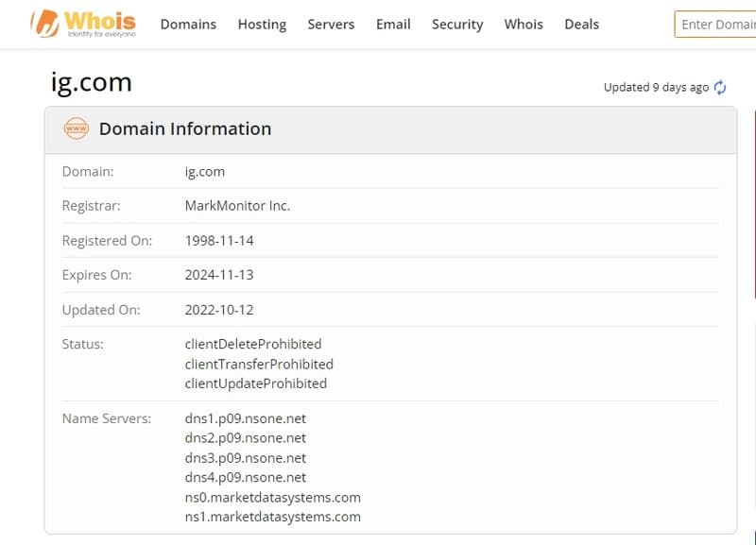Click the orange www Domain Information icon
Screen dimensions: 756x545
tap(77, 128)
